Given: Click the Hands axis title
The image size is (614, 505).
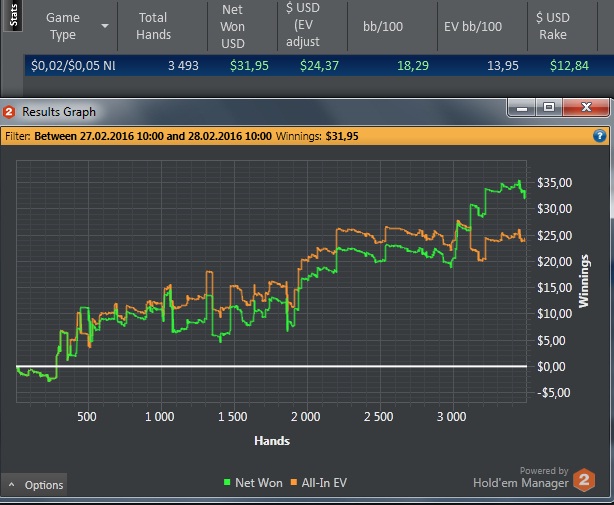Looking at the screenshot, I should coord(272,441).
